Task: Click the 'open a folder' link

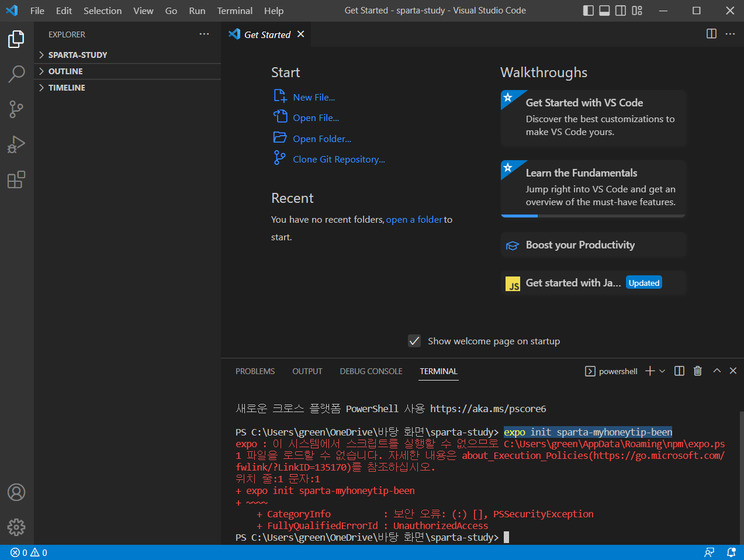Action: point(414,220)
